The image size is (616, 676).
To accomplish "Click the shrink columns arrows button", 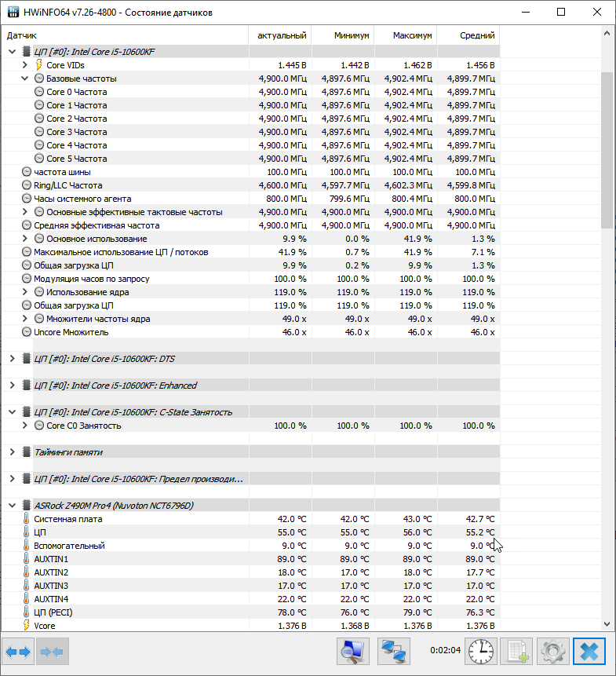I will [52, 652].
